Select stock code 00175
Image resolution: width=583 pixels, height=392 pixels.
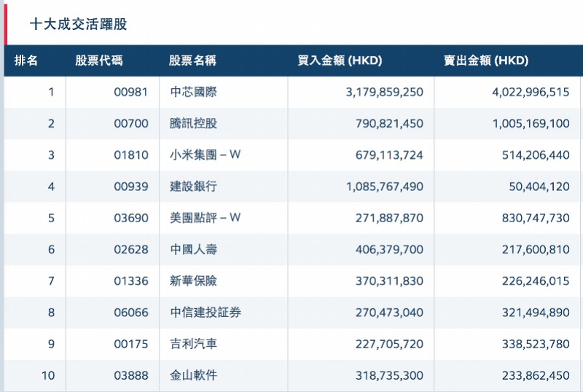131,345
